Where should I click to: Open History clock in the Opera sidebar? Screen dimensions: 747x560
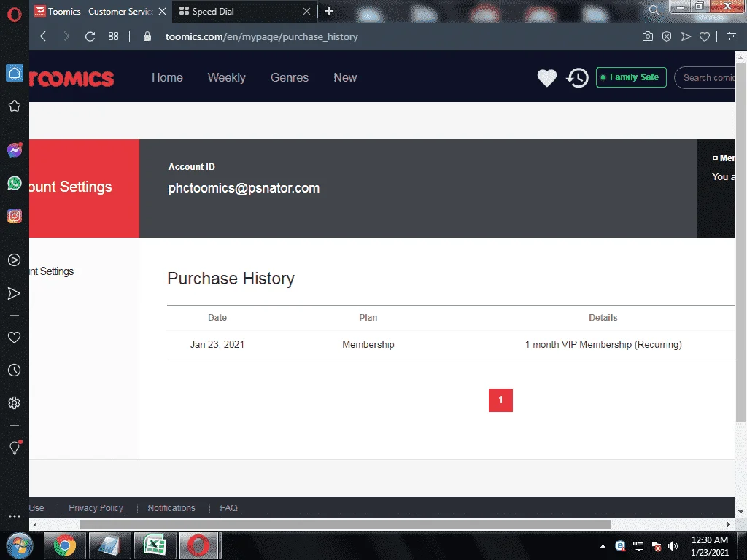15,370
